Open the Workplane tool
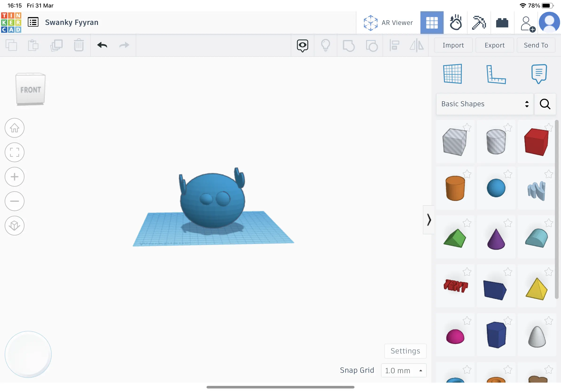The height and width of the screenshot is (392, 561). pyautogui.click(x=452, y=74)
